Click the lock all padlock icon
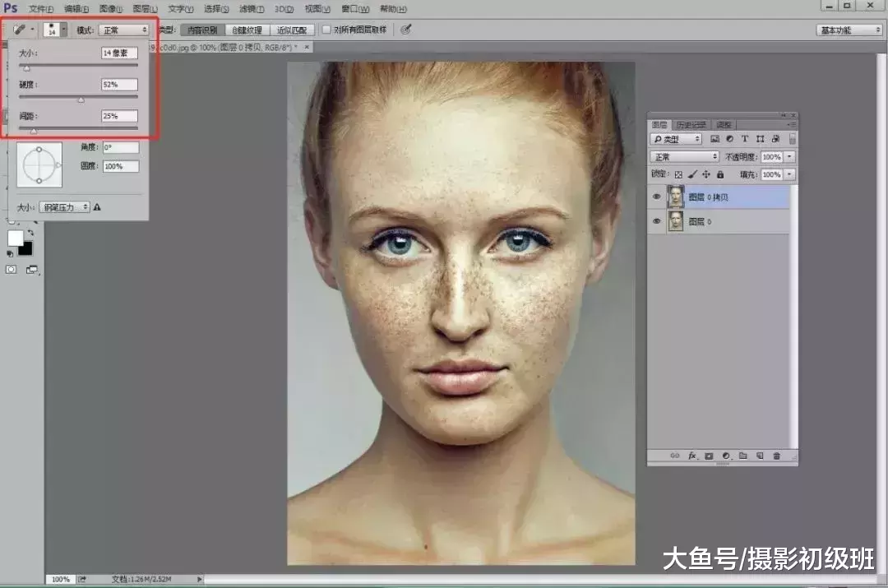 tap(720, 174)
